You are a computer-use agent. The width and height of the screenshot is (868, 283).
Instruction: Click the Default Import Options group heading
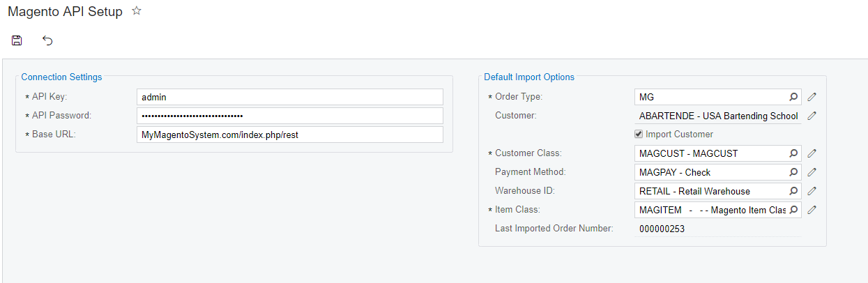pos(529,77)
